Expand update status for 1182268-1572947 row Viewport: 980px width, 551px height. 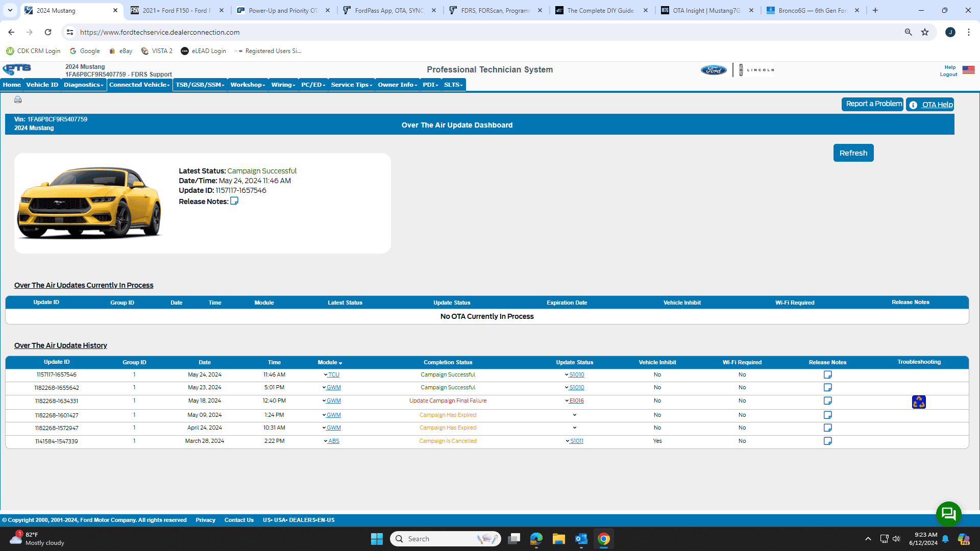pyautogui.click(x=575, y=428)
